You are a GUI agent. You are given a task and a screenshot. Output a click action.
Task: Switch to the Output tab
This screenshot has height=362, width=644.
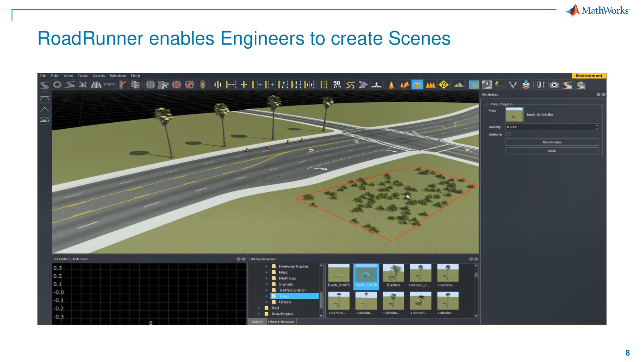tap(257, 322)
